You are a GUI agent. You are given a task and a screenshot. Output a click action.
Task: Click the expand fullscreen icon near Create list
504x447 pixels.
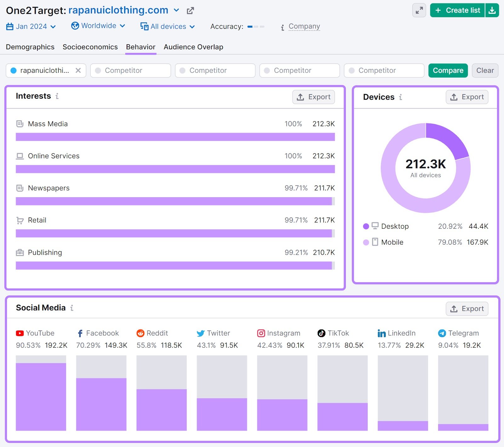pyautogui.click(x=419, y=10)
